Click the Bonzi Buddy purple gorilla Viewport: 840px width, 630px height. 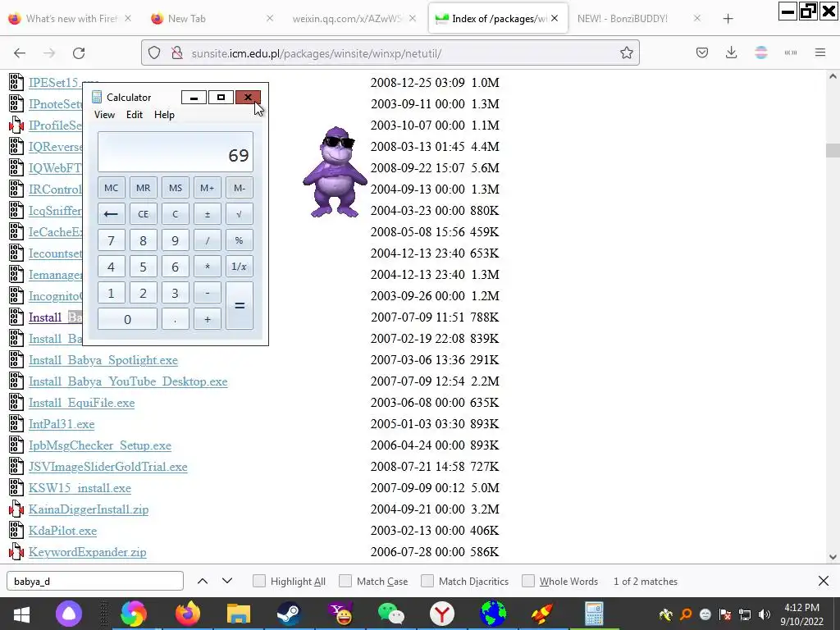click(335, 172)
